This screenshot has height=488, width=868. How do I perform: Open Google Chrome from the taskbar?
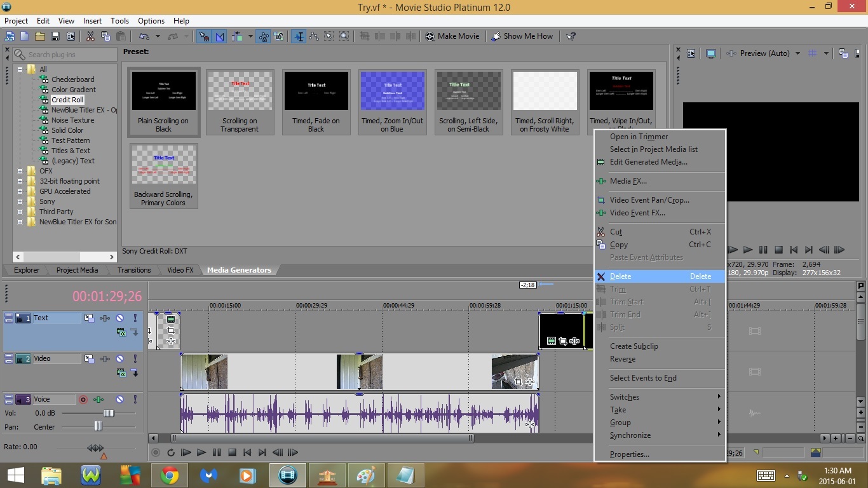click(169, 475)
